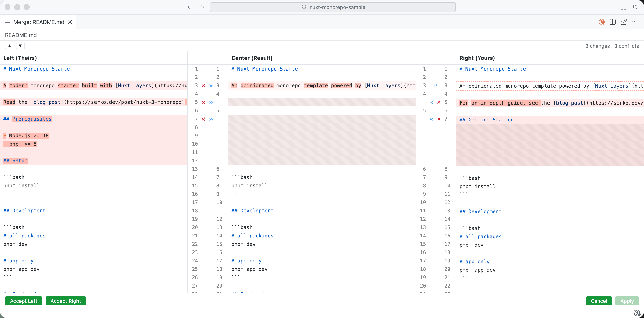Click the README.md breadcrumb label
Viewport: 644px width, 318px height.
click(21, 35)
